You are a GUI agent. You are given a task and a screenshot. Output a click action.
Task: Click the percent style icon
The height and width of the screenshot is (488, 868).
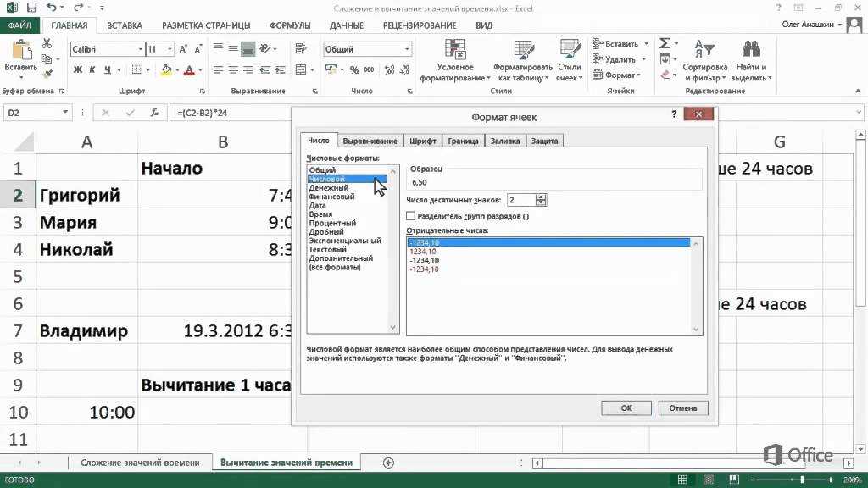pyautogui.click(x=353, y=69)
